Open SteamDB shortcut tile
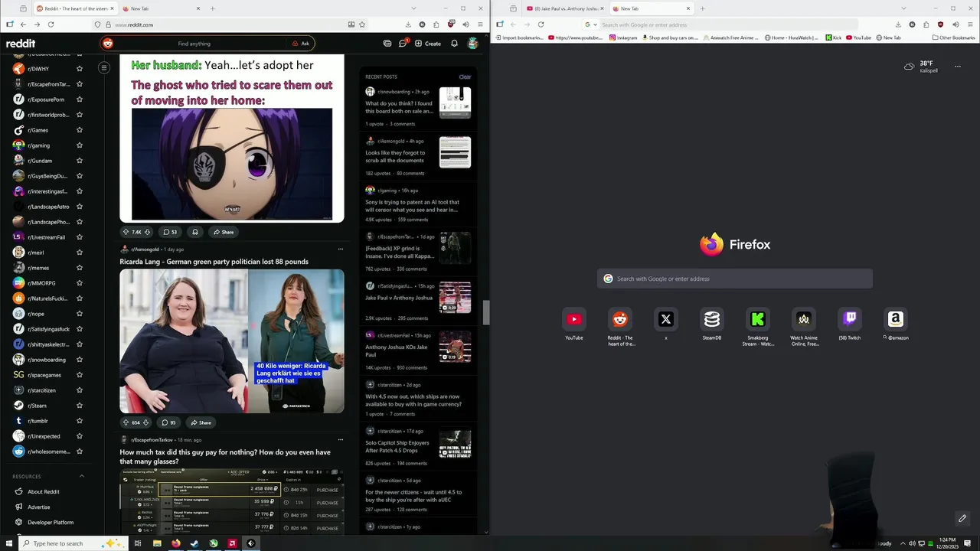Screen dimensions: 980x551 click(x=712, y=324)
